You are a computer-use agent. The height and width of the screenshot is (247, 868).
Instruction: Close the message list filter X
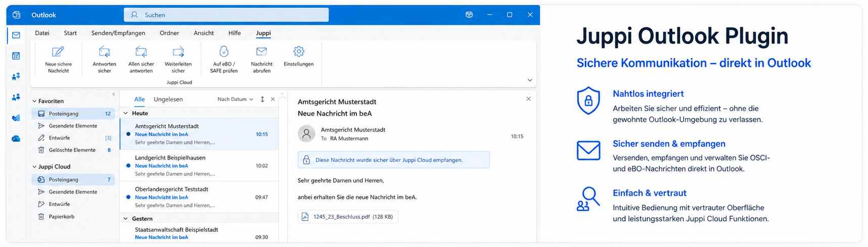coord(273,100)
